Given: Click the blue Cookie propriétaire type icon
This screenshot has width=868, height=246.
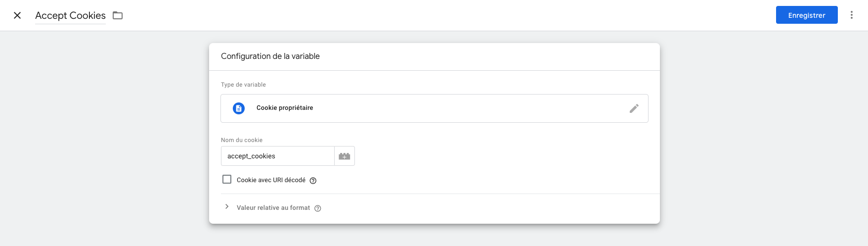Looking at the screenshot, I should pyautogui.click(x=239, y=108).
